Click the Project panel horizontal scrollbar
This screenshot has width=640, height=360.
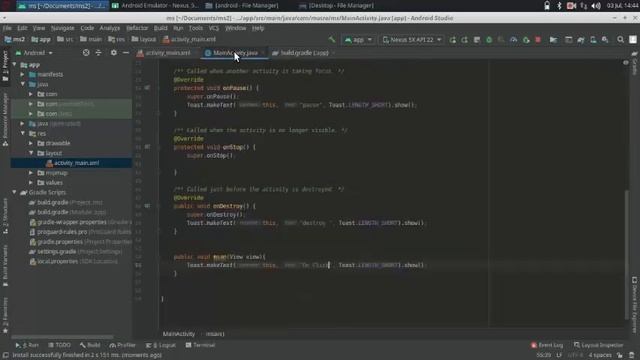pos(62,337)
